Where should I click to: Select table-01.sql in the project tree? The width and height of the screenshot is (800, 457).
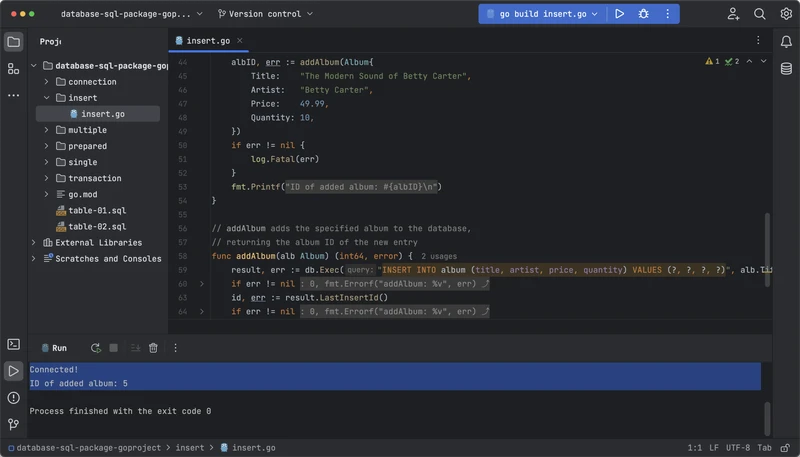(96, 210)
